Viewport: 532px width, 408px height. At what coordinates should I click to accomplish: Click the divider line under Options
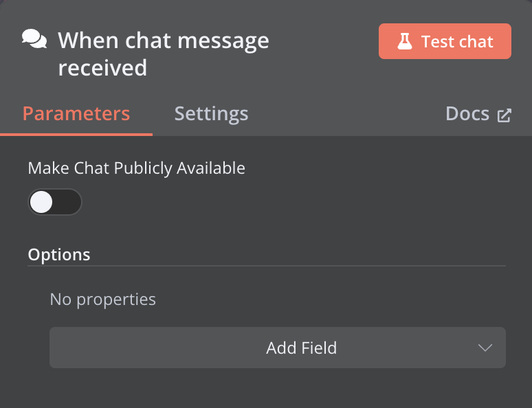pyautogui.click(x=267, y=266)
